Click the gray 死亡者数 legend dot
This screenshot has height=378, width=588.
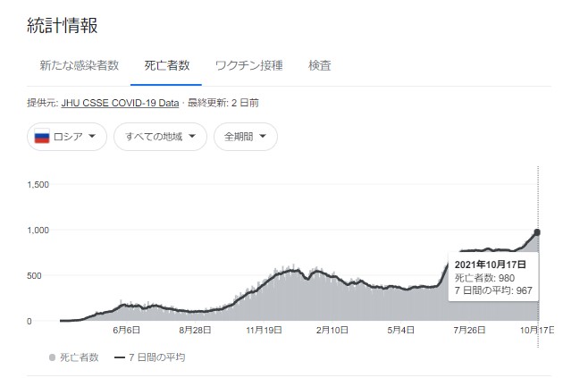(52, 357)
